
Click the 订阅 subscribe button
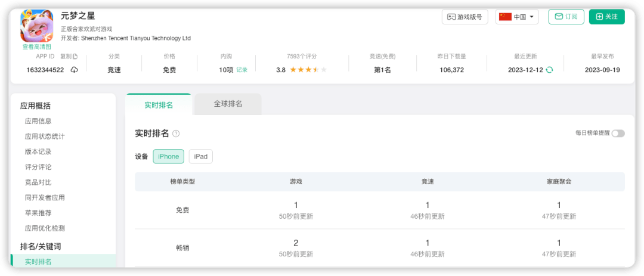(566, 17)
